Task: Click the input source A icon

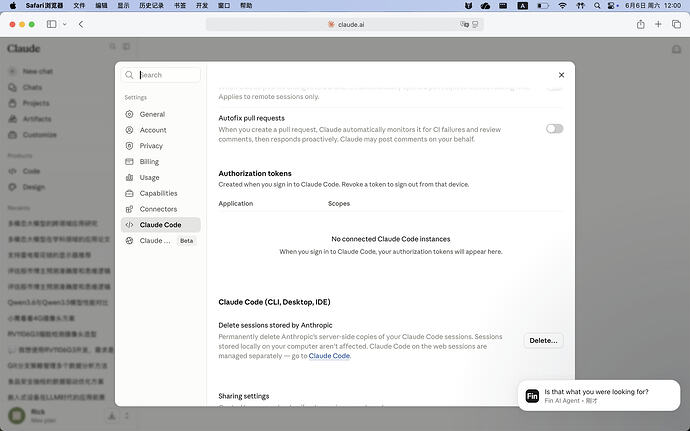Action: (x=522, y=6)
